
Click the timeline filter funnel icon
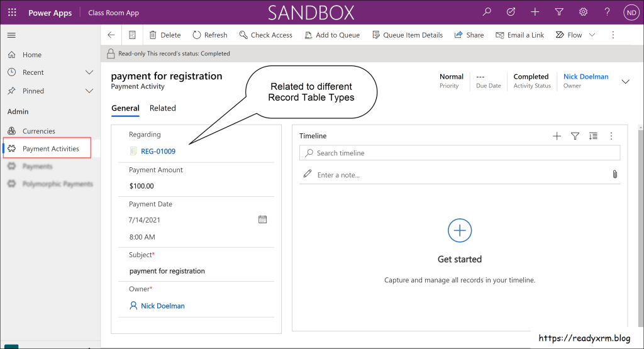(x=575, y=136)
